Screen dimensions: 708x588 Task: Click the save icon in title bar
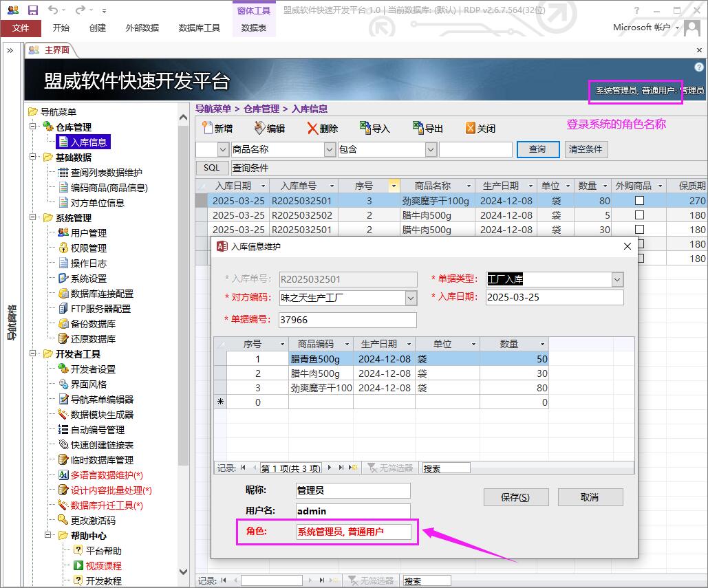[x=32, y=10]
